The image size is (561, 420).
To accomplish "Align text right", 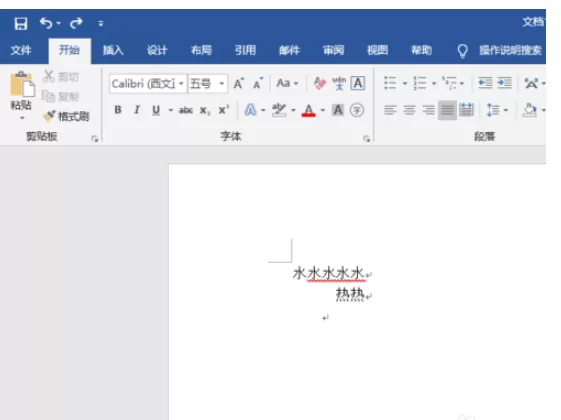I will (428, 110).
